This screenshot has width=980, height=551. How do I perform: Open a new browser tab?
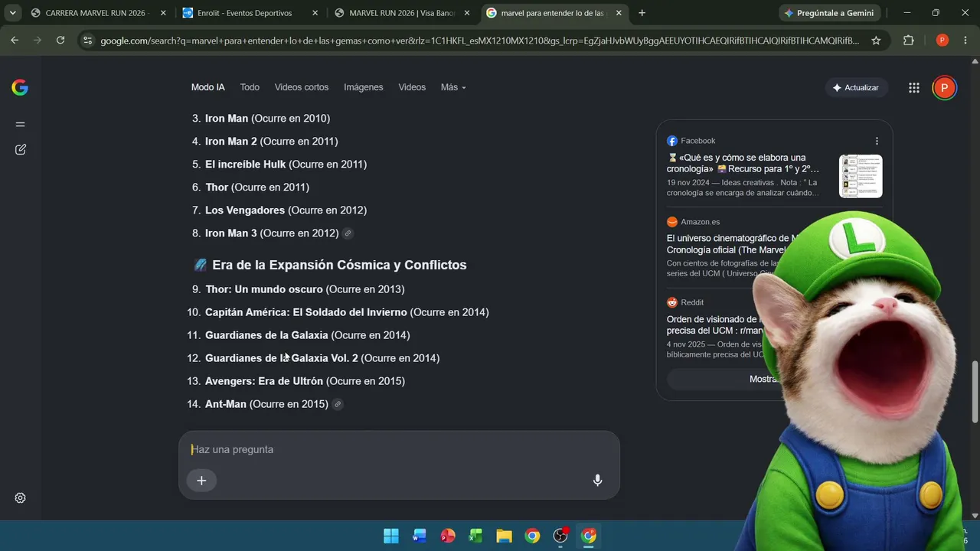(x=642, y=13)
